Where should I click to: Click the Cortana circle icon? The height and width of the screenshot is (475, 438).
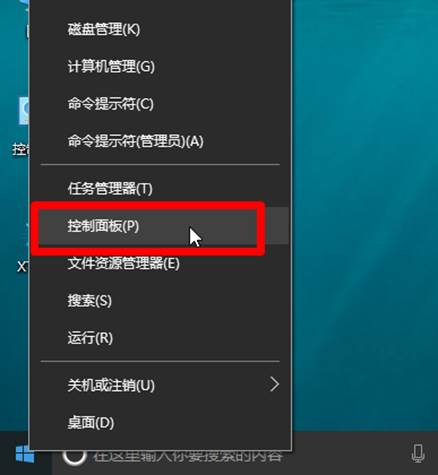point(74,455)
